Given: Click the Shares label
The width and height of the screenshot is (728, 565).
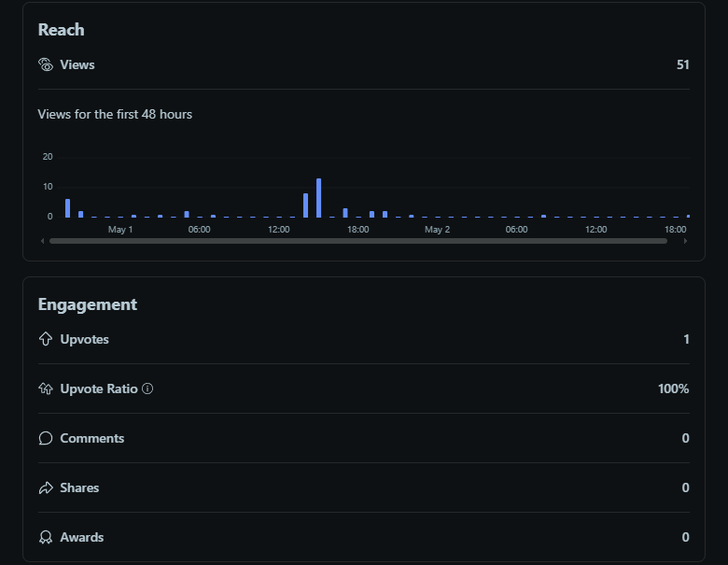Looking at the screenshot, I should coord(79,487).
